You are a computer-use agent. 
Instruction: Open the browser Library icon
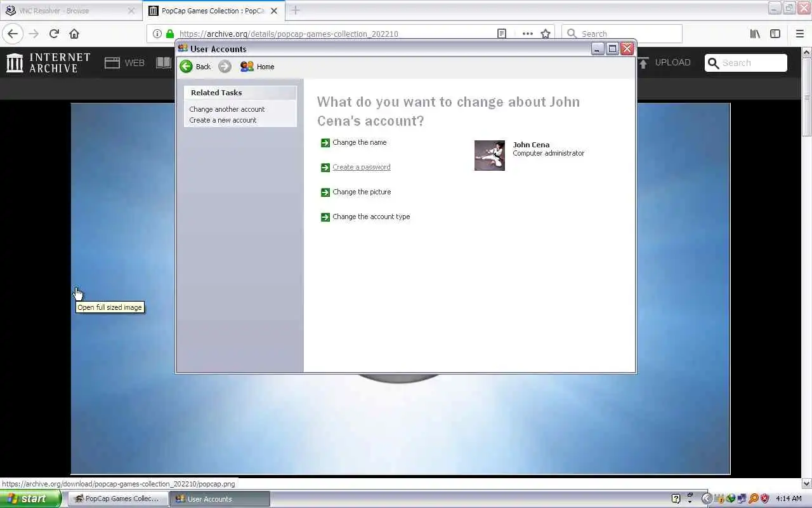click(x=755, y=34)
